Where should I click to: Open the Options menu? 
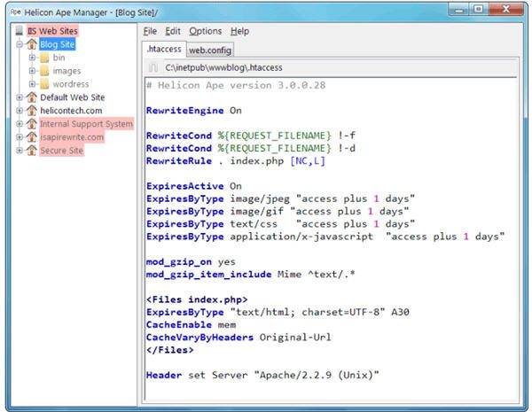[205, 31]
